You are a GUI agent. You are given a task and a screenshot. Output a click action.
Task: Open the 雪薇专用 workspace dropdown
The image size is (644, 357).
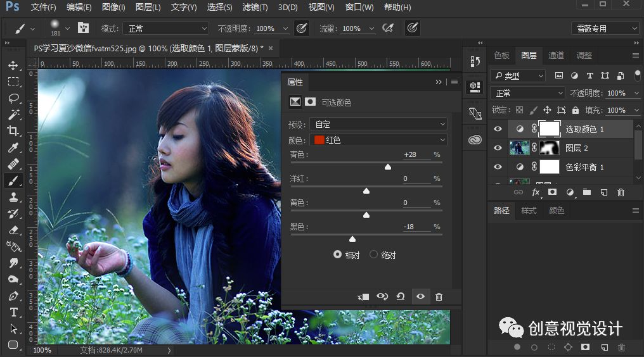605,28
